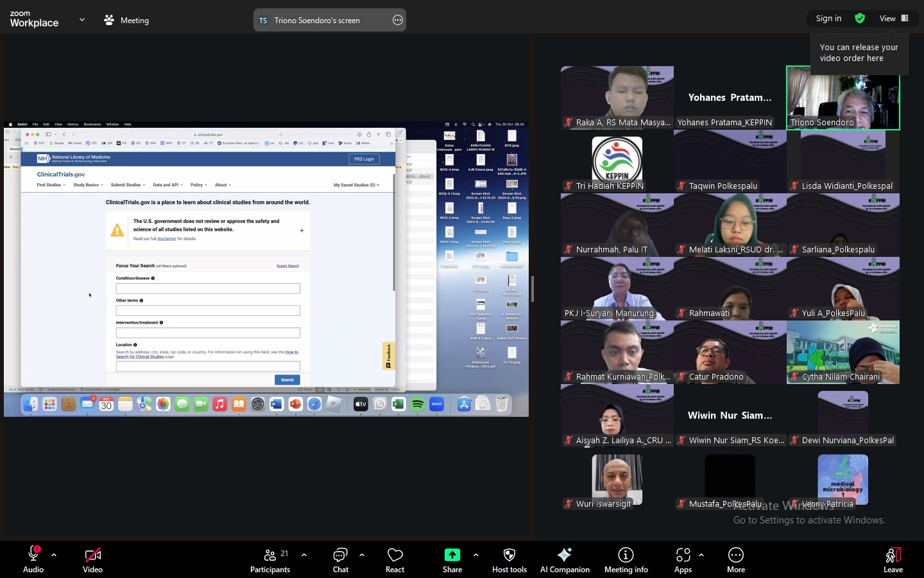Viewport: 924px width, 578px height.
Task: Open options for Triono Soendoro's screen
Action: click(x=398, y=20)
